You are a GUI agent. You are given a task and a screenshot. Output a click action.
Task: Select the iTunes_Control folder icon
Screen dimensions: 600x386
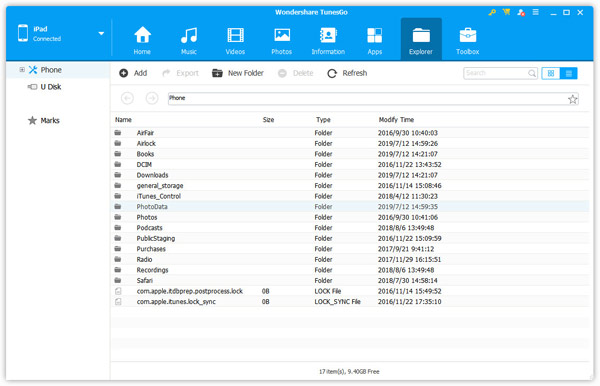coord(118,196)
